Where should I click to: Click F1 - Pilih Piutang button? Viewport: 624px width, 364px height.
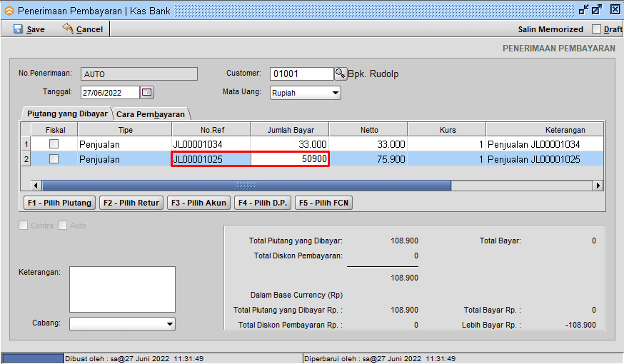(60, 203)
